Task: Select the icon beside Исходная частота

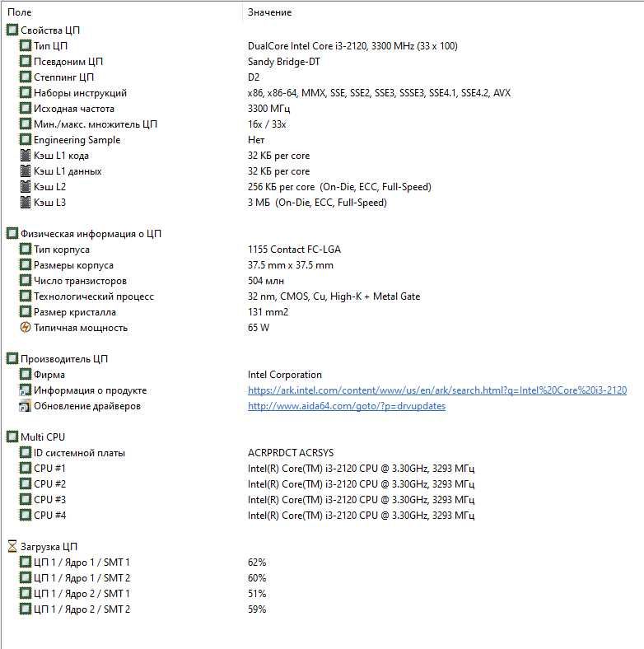Action: tap(26, 109)
